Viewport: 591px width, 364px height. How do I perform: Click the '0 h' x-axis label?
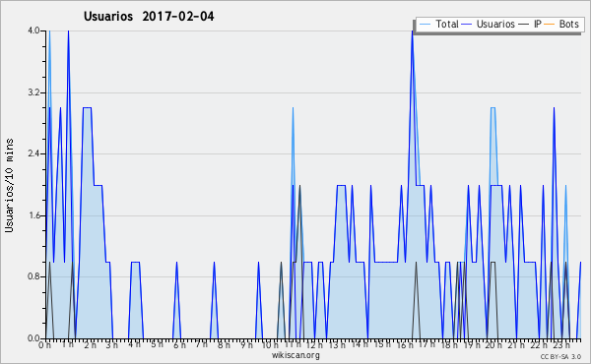[x=44, y=345]
